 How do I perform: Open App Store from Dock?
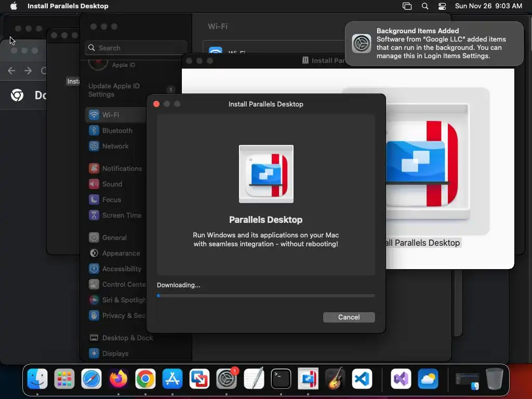[x=172, y=379]
